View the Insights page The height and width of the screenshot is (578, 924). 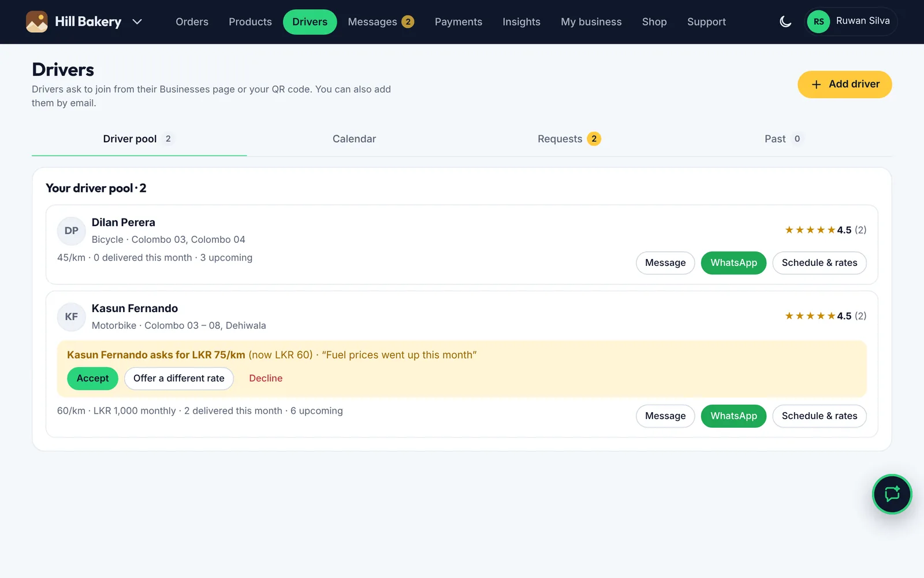point(521,22)
